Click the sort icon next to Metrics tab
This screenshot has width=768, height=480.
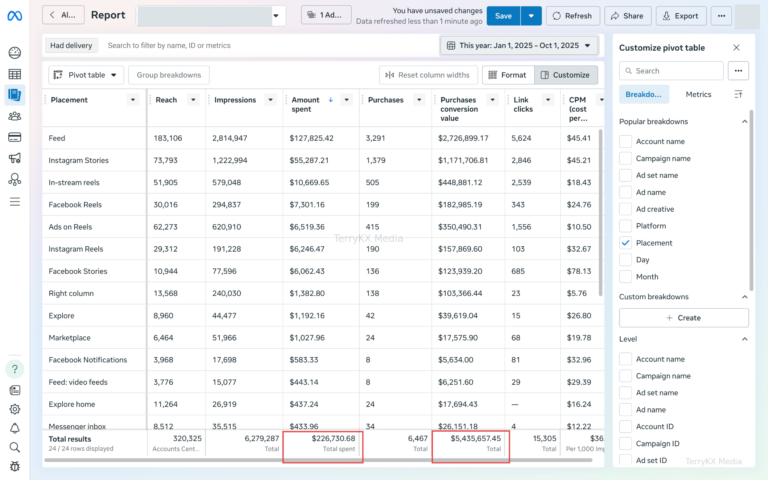click(738, 94)
